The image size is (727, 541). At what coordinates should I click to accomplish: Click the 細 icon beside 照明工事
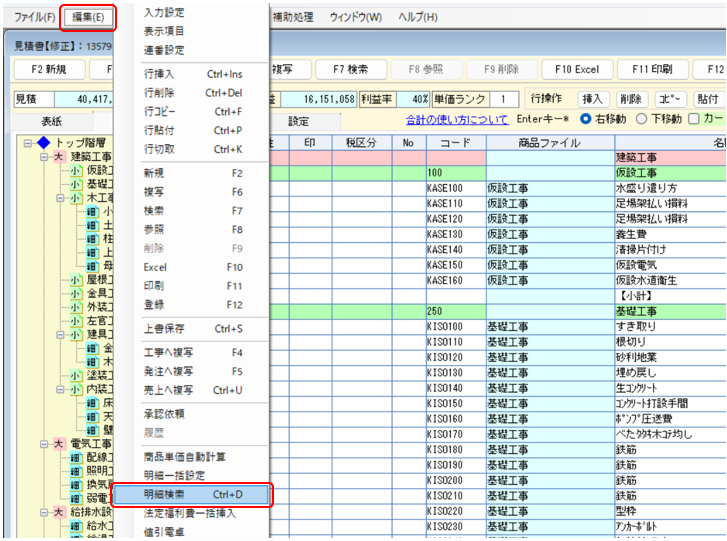(x=76, y=471)
